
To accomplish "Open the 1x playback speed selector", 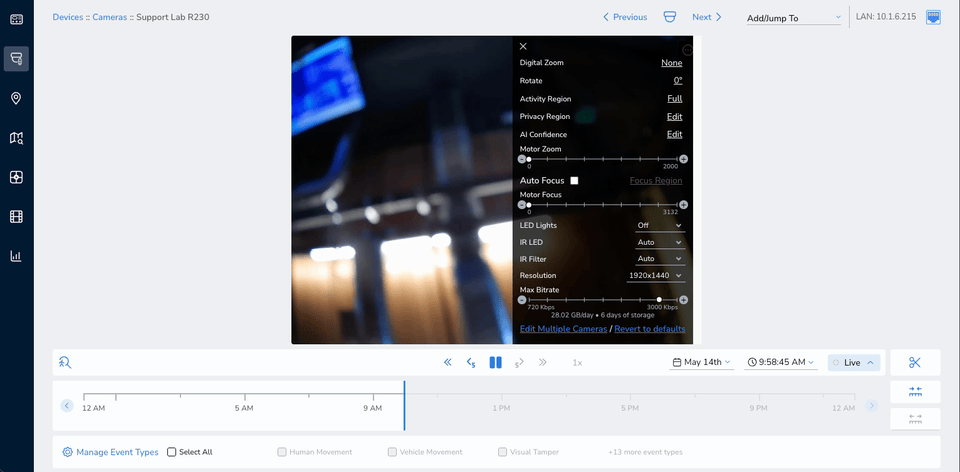I will click(x=577, y=363).
